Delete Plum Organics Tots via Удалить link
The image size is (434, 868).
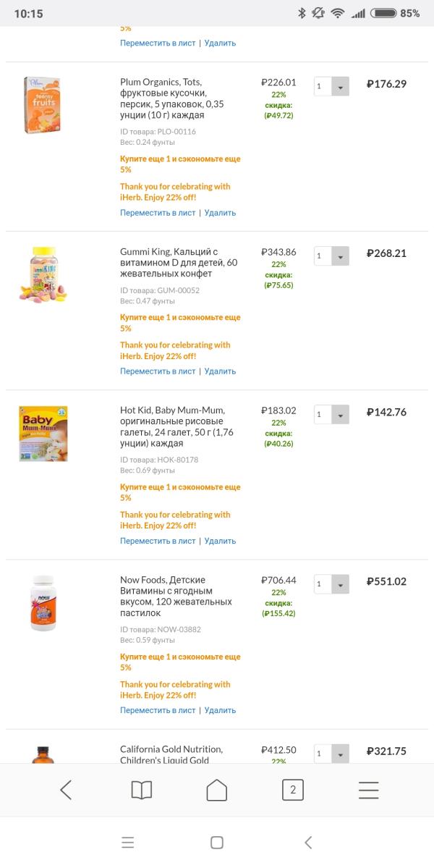coord(220,213)
